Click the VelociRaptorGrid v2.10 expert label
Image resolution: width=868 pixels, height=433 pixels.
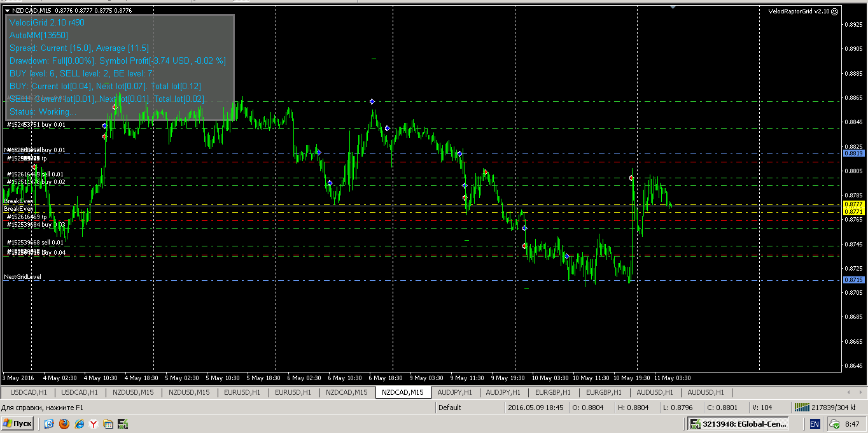[x=799, y=11]
